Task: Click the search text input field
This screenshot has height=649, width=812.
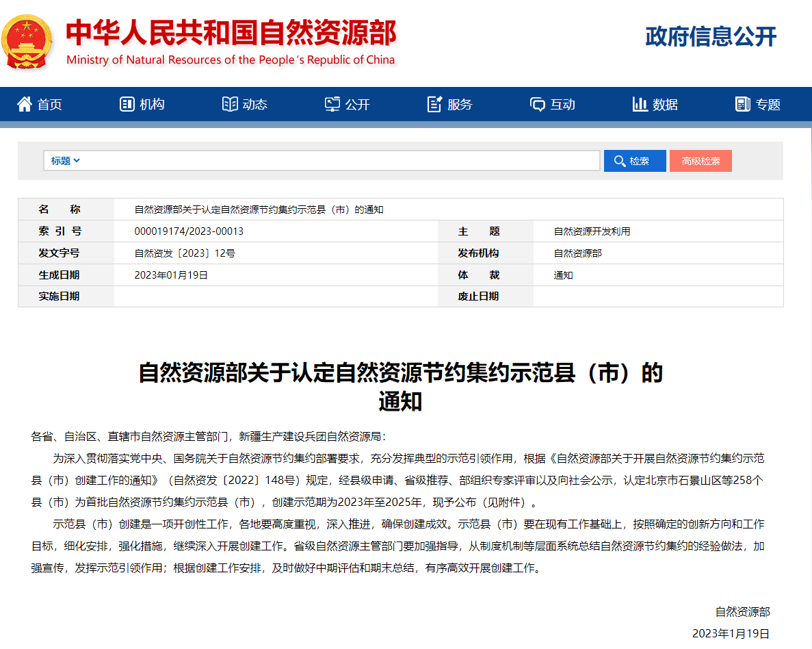Action: [x=339, y=161]
